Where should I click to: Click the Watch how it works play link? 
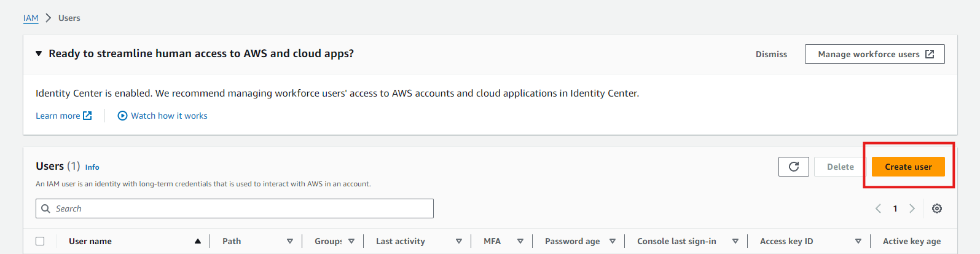[162, 116]
